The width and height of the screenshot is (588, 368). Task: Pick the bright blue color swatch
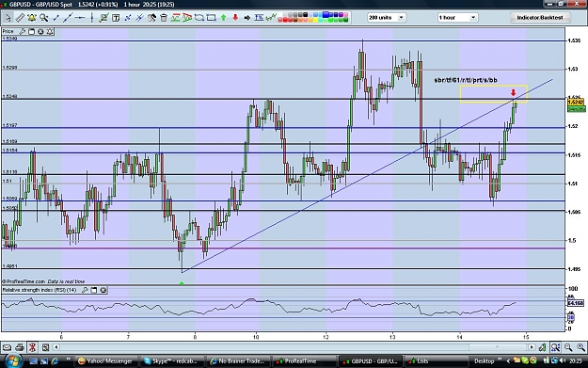tap(326, 15)
